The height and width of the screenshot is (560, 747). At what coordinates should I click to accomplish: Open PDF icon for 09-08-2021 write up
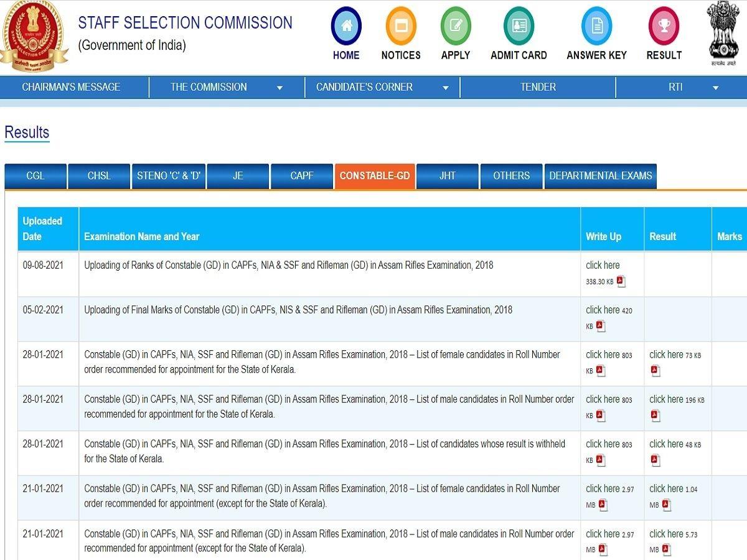click(621, 281)
